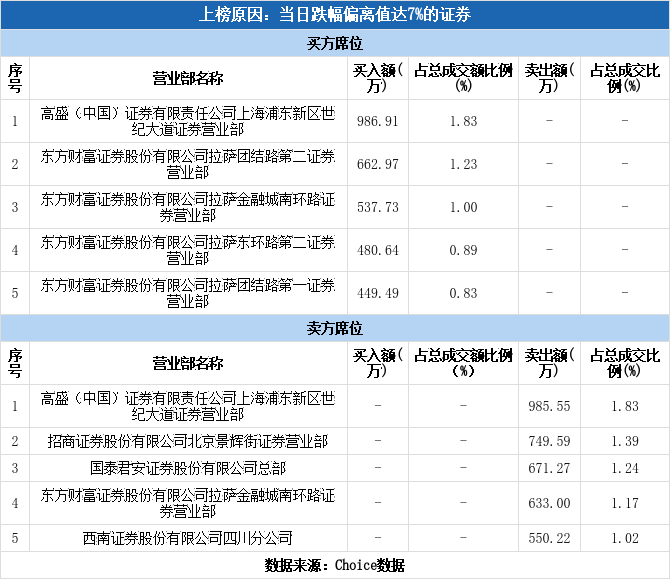Click 买入额(万) header in buyer table
This screenshot has width=670, height=579.
click(378, 78)
